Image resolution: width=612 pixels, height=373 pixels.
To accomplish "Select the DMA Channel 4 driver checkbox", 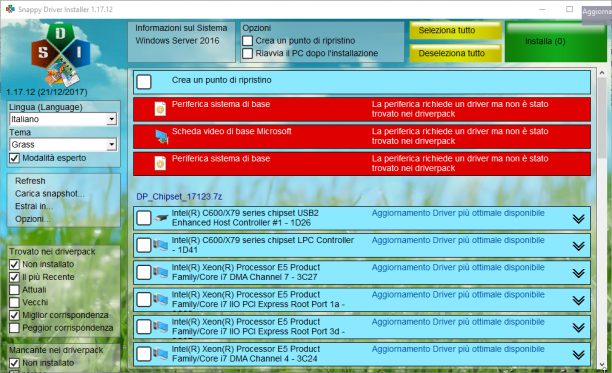I will 144,354.
